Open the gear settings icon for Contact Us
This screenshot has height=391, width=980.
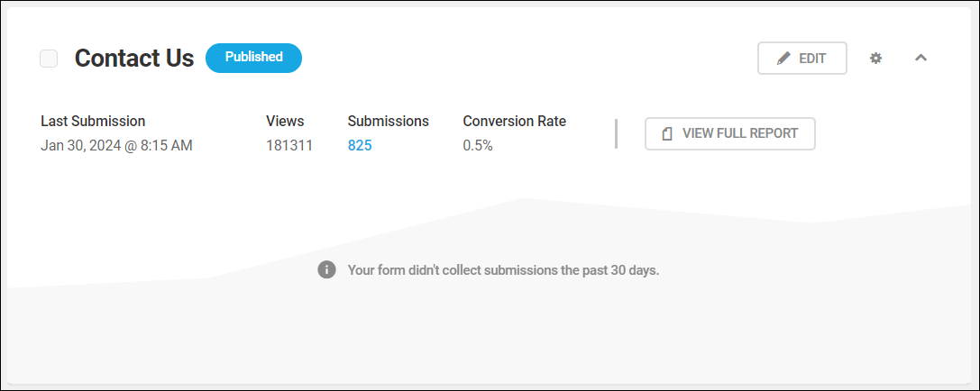tap(876, 58)
